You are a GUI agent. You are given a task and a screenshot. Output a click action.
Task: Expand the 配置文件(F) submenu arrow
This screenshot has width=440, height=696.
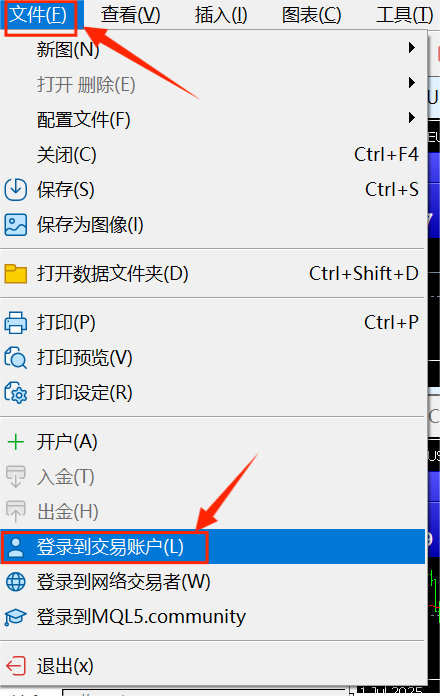pyautogui.click(x=412, y=118)
